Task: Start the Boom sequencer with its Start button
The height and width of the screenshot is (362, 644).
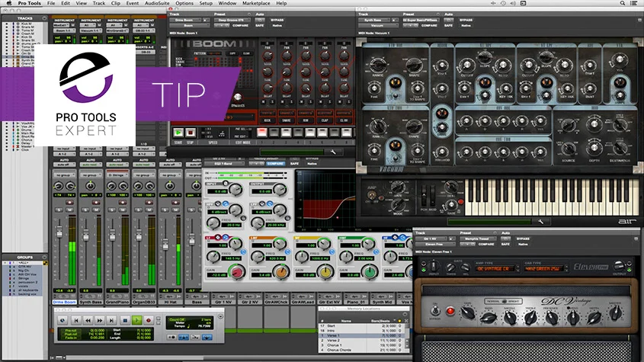Action: 178,133
